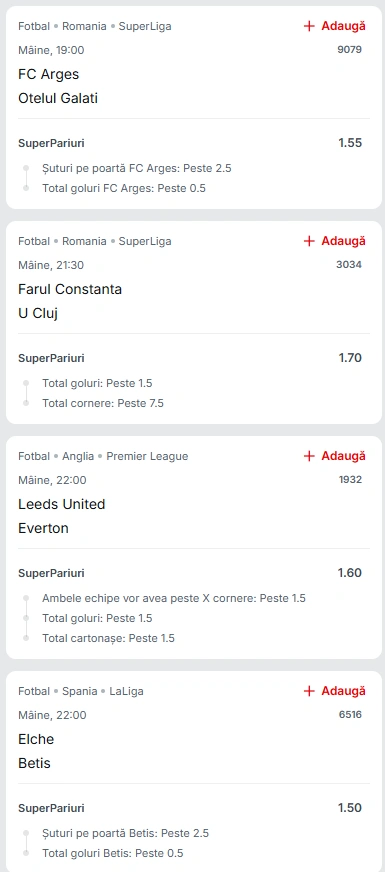Viewport: 385px width, 872px height.
Task: Select the 1.50 SuperPariuri odds
Action: pyautogui.click(x=350, y=808)
